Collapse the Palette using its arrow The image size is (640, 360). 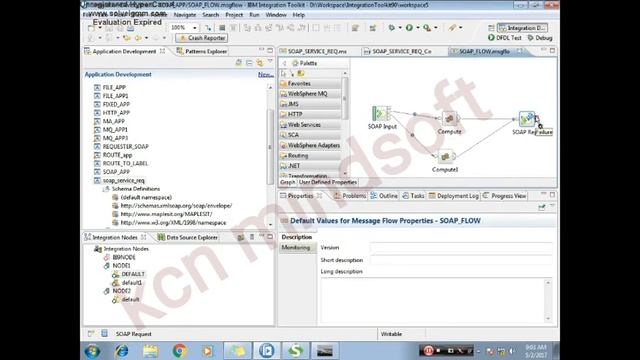pyautogui.click(x=284, y=63)
